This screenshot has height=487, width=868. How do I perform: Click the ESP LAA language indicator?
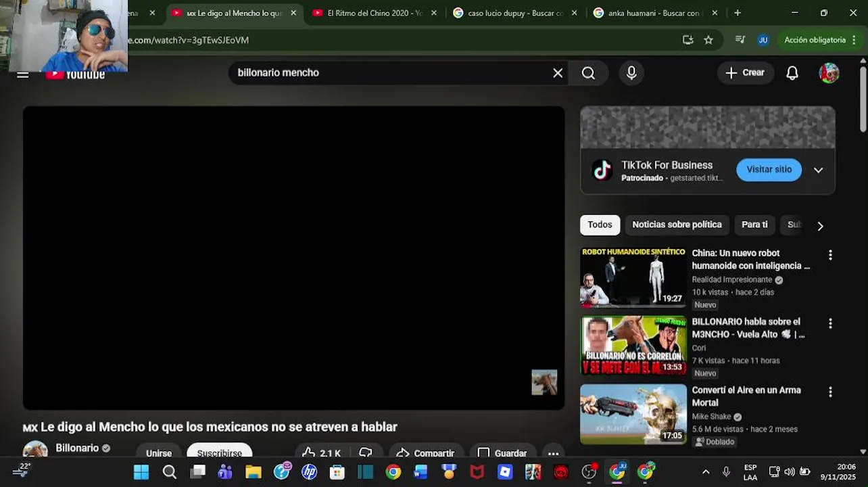pyautogui.click(x=750, y=472)
